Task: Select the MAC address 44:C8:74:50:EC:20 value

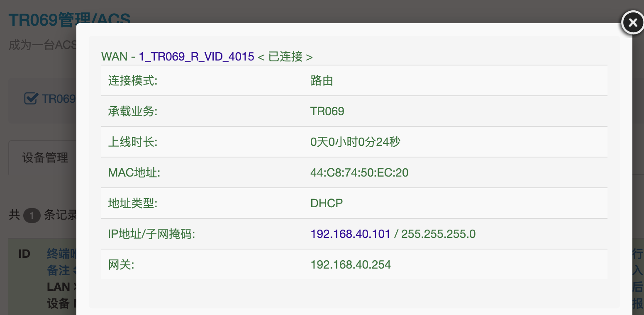Action: tap(359, 173)
